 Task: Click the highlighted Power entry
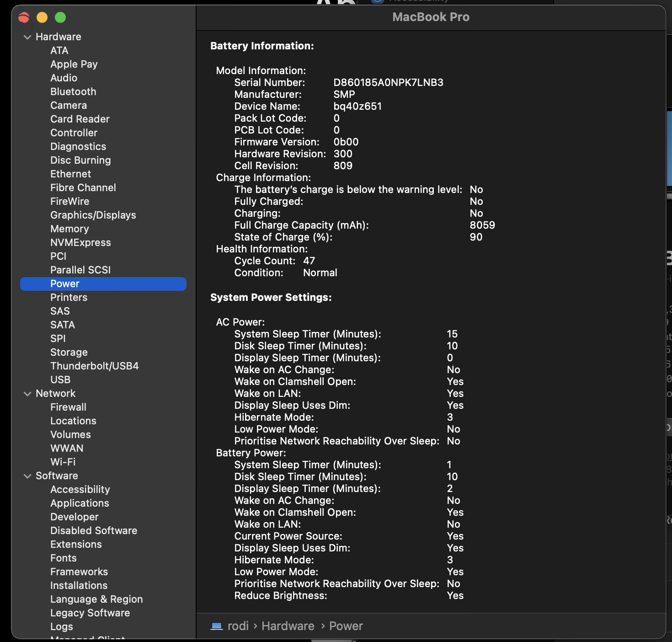point(103,284)
